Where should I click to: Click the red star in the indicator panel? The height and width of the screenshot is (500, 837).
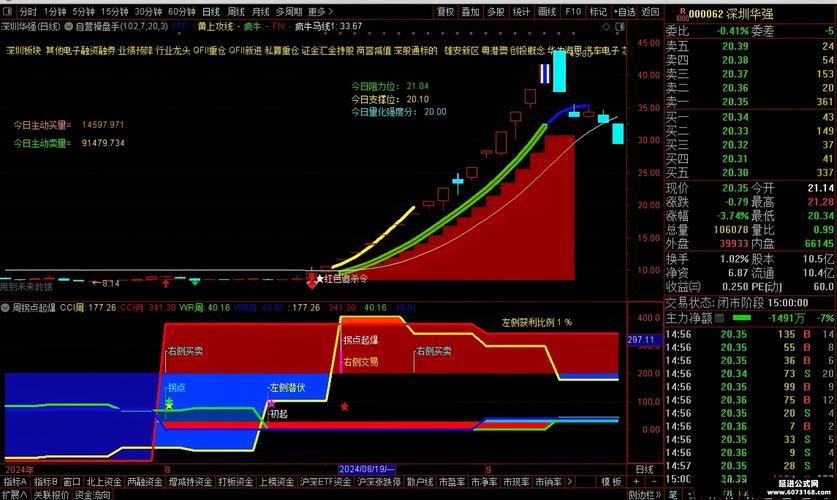coord(344,407)
